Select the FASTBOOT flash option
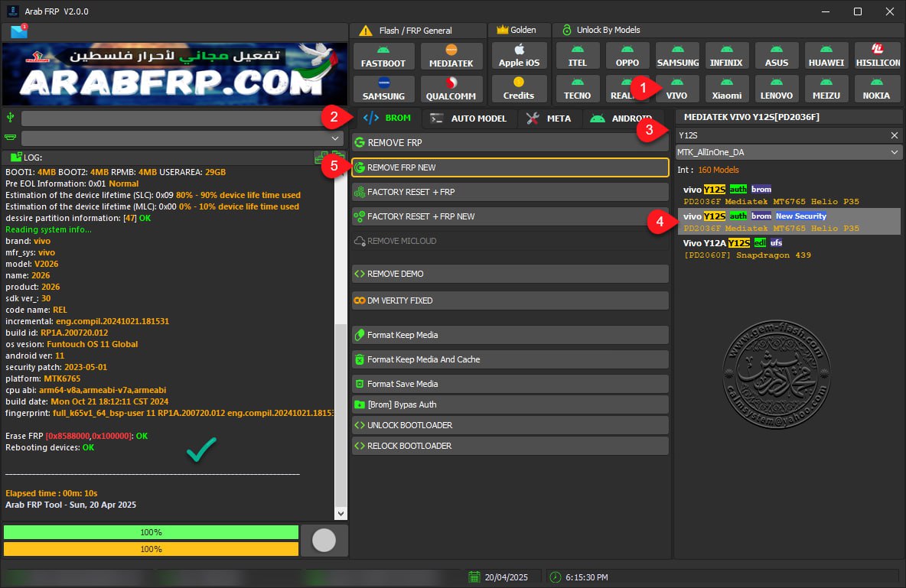Viewport: 906px width, 588px height. coord(383,56)
